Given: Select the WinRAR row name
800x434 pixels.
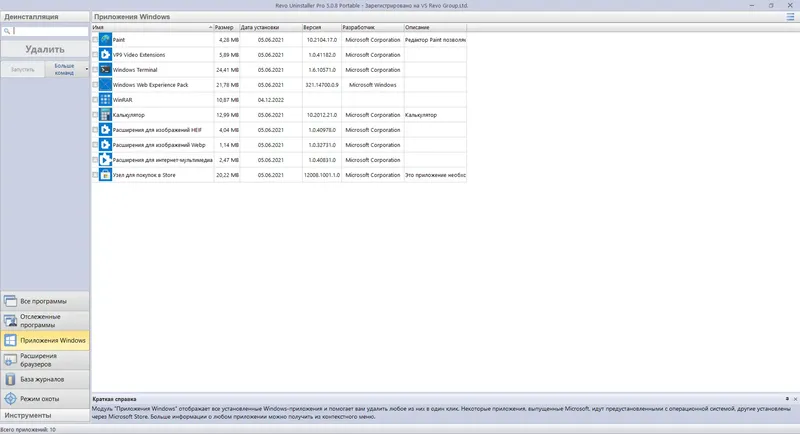Looking at the screenshot, I should (122, 100).
